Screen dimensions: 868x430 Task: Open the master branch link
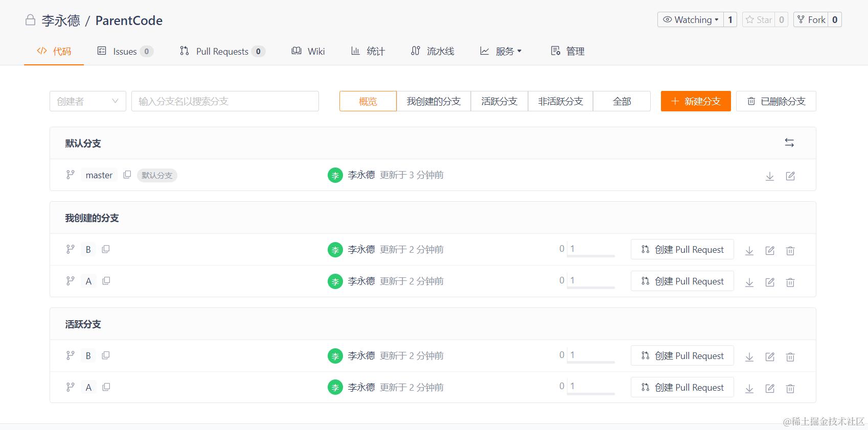(99, 175)
